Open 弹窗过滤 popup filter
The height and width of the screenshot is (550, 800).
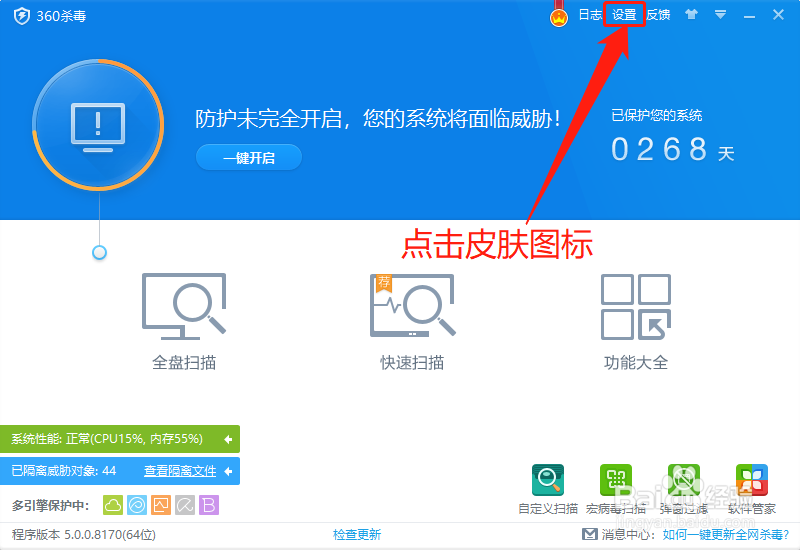coord(684,489)
